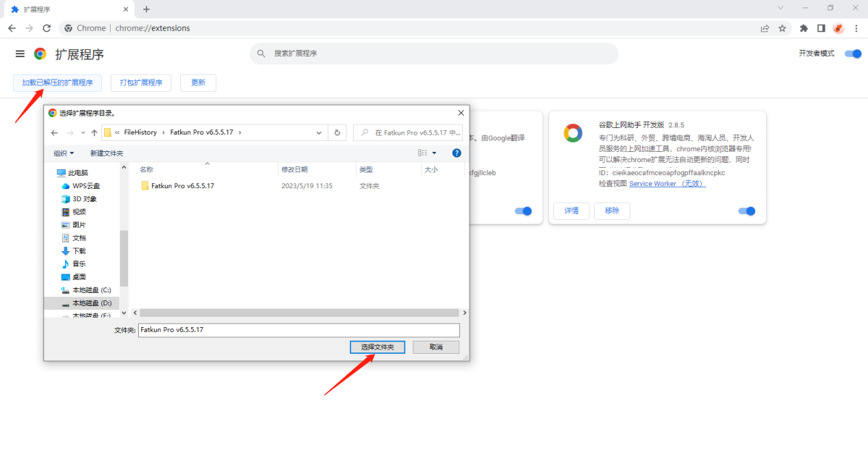Toggle the 谷歌上网助手 extension switch
Image resolution: width=868 pixels, height=466 pixels.
tap(746, 211)
